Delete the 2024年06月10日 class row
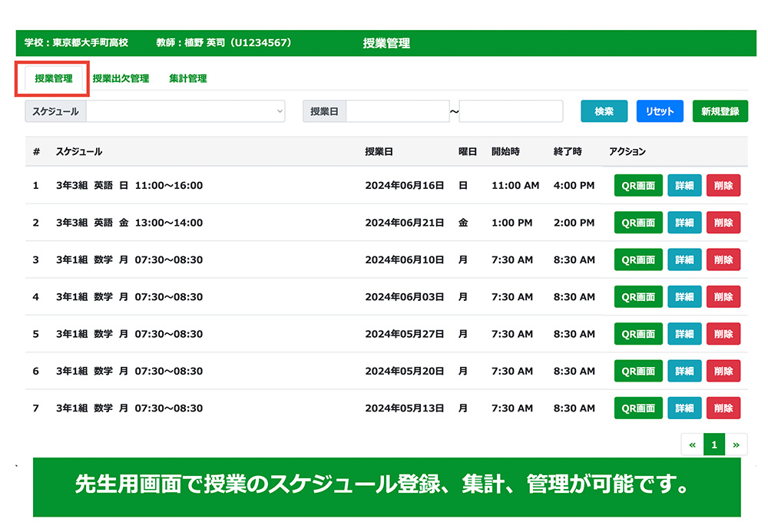The height and width of the screenshot is (532, 768). pyautogui.click(x=723, y=259)
